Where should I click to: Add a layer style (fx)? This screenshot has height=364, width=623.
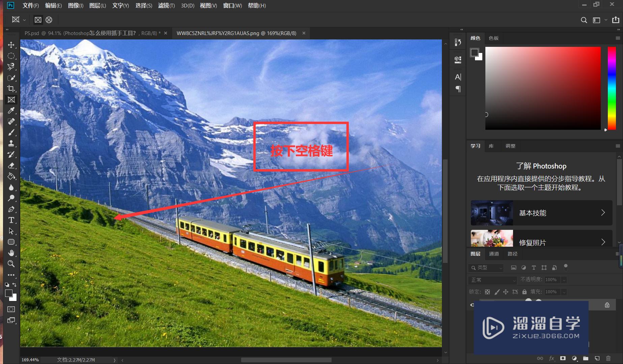click(x=552, y=358)
